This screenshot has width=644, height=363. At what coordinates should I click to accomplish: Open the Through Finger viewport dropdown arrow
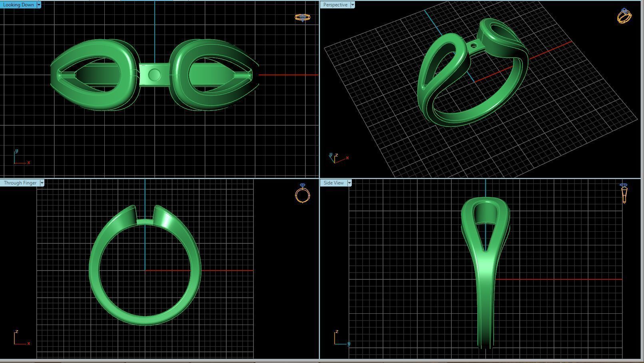pyautogui.click(x=42, y=183)
